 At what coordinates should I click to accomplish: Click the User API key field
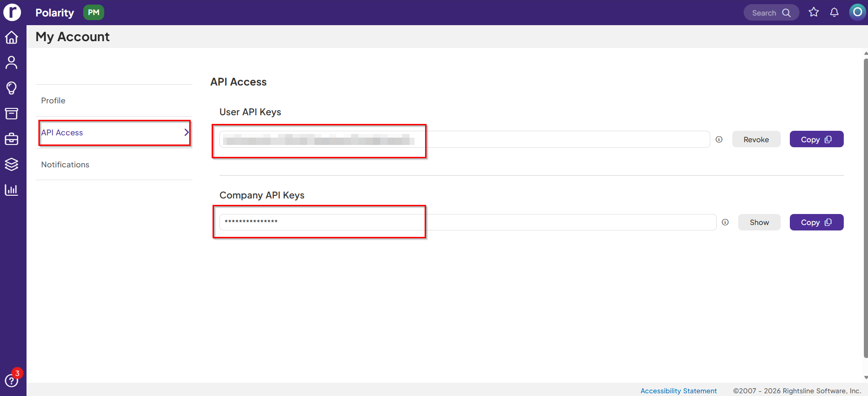coord(464,139)
